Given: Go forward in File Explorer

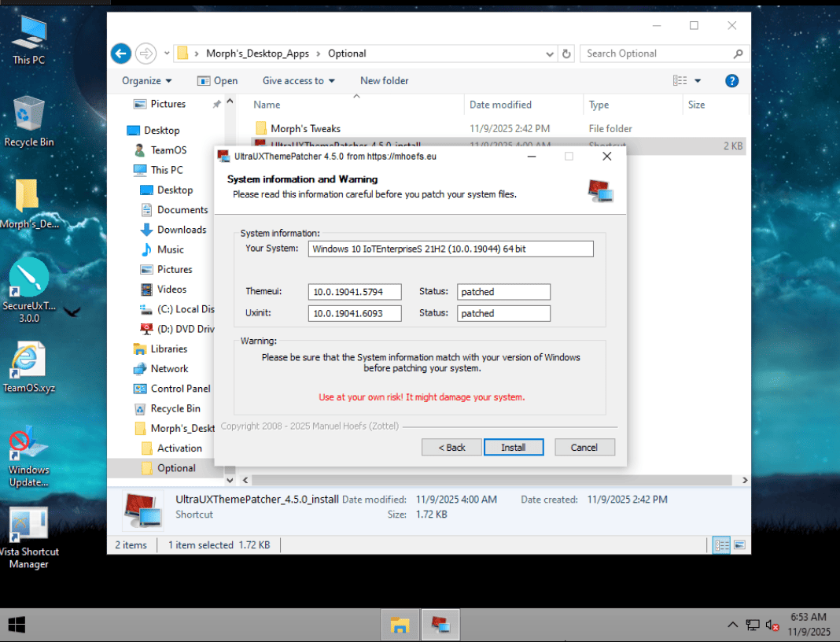Looking at the screenshot, I should point(146,53).
